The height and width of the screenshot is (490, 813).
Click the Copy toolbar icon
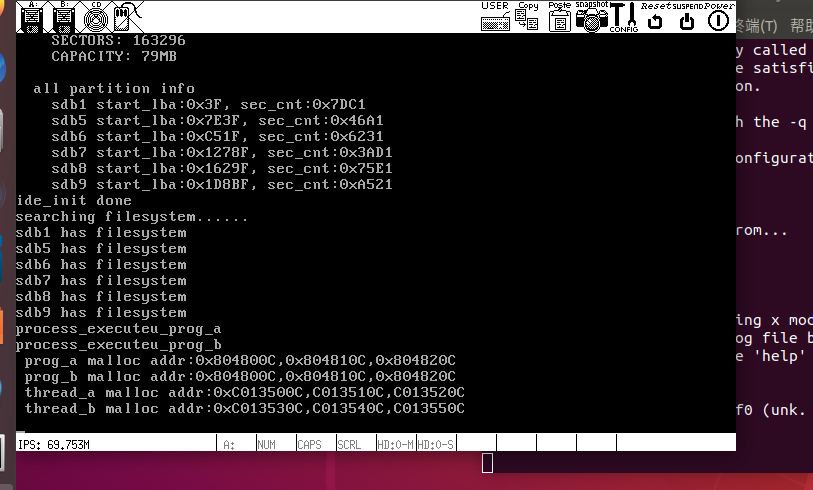click(528, 17)
